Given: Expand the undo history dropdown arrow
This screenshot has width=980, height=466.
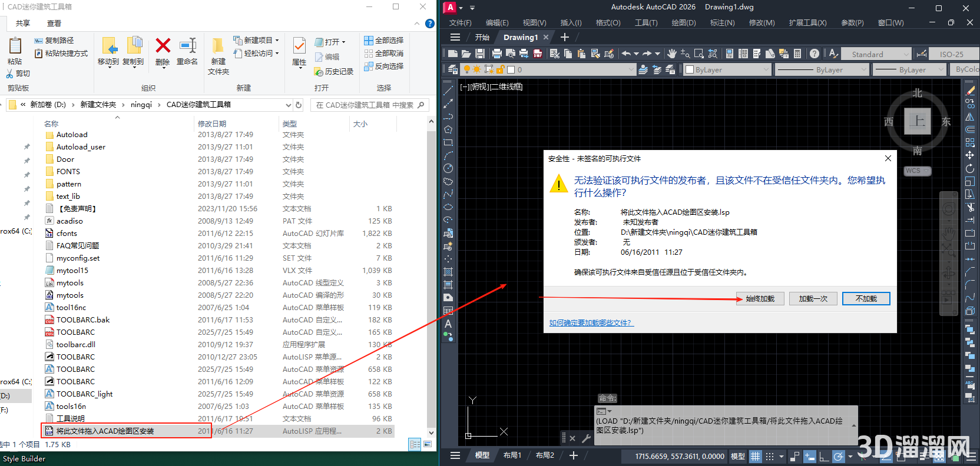Looking at the screenshot, I should click(636, 54).
